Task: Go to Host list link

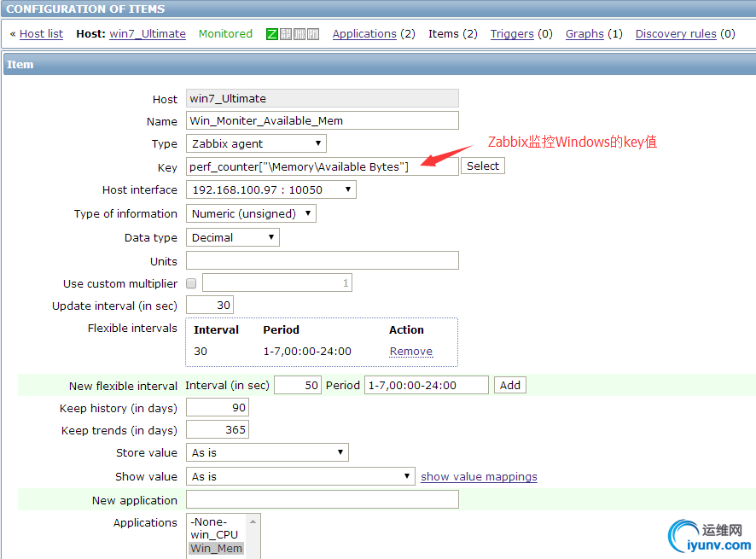Action: [42, 34]
